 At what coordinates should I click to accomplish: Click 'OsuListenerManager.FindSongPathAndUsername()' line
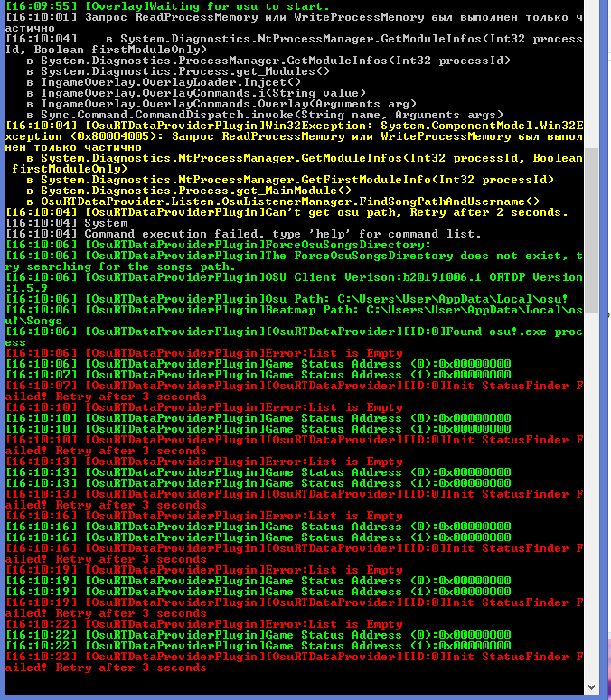(283, 201)
